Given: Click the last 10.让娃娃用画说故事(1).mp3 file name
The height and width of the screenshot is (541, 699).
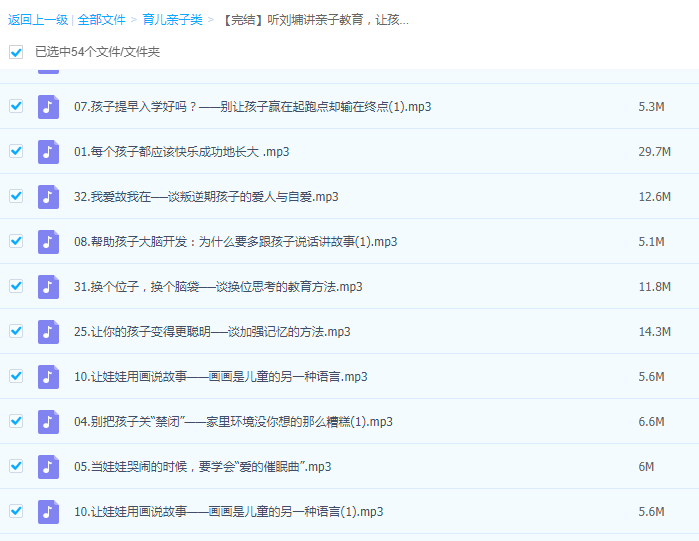Looking at the screenshot, I should [x=228, y=512].
